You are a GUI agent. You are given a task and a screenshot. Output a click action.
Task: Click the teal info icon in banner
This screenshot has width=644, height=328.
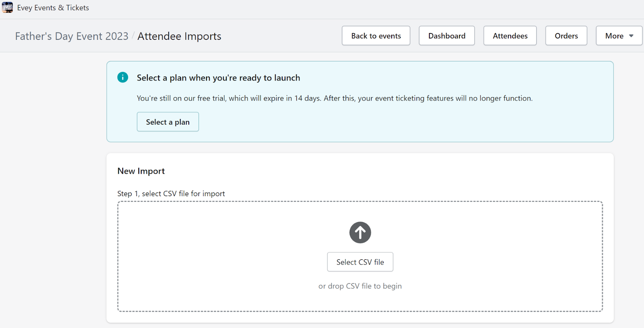click(x=123, y=77)
